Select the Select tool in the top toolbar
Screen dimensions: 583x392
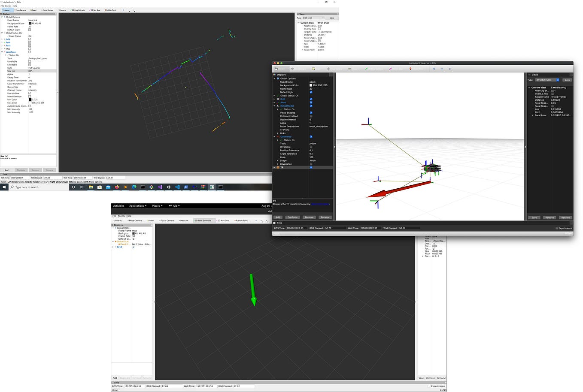(34, 10)
